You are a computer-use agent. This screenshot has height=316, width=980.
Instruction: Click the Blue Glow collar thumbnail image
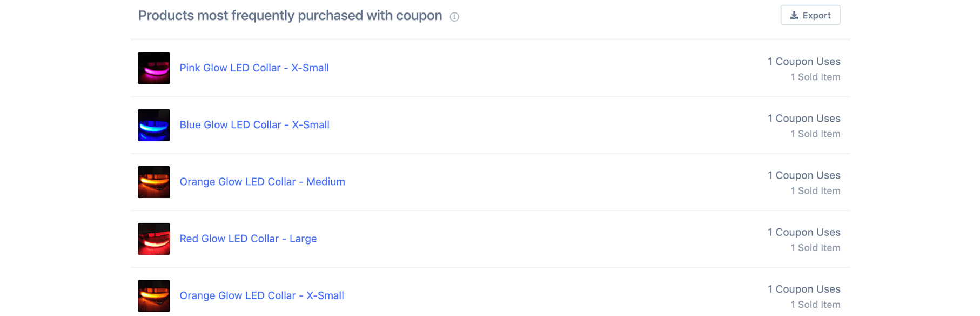coord(153,125)
